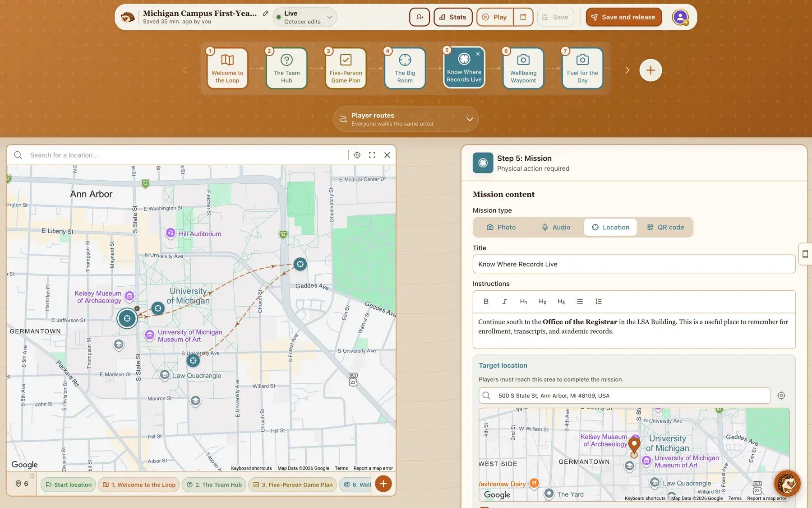Add a new step with the plus button
The height and width of the screenshot is (508, 812).
pos(651,70)
